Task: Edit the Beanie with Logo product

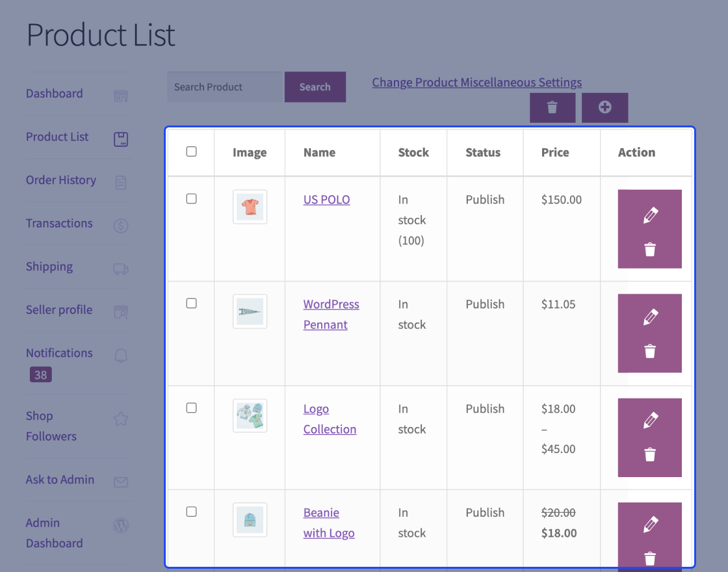Action: [x=650, y=524]
